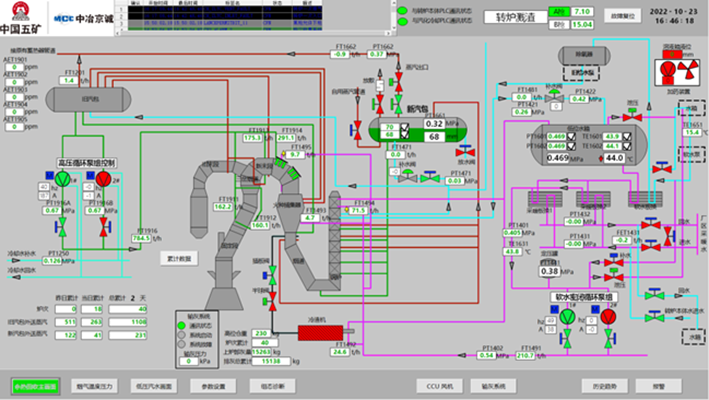Click the red hatched slag cooler

pyautogui.click(x=320, y=333)
